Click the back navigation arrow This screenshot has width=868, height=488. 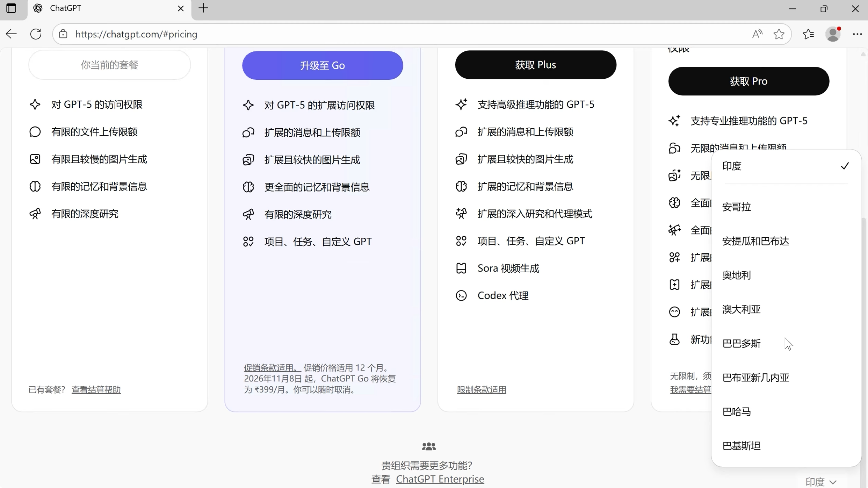(x=12, y=34)
